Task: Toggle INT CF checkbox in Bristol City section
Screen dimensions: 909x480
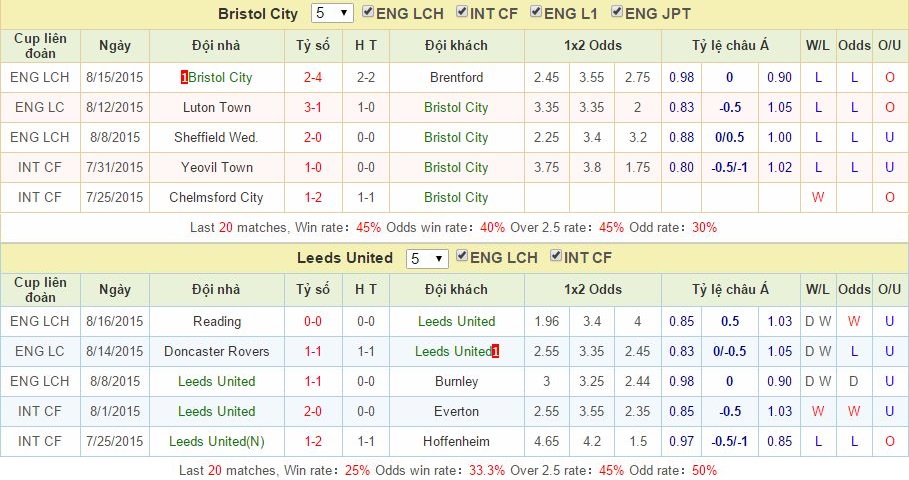Action: click(x=463, y=13)
